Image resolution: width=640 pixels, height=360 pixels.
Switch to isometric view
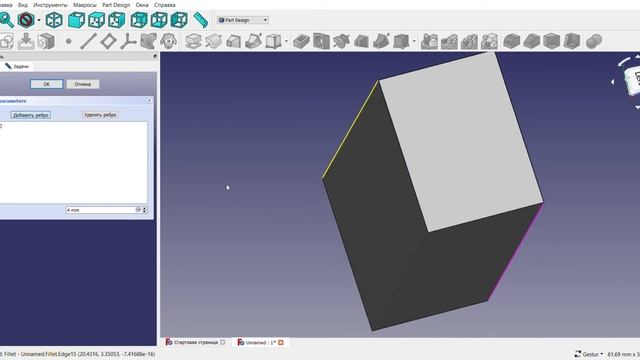tap(54, 20)
